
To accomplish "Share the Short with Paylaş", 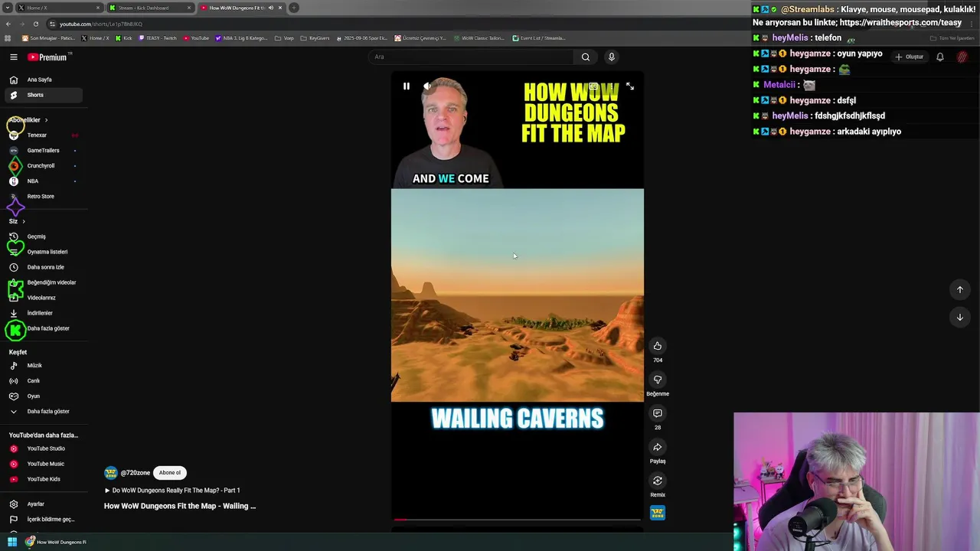I will pyautogui.click(x=658, y=447).
